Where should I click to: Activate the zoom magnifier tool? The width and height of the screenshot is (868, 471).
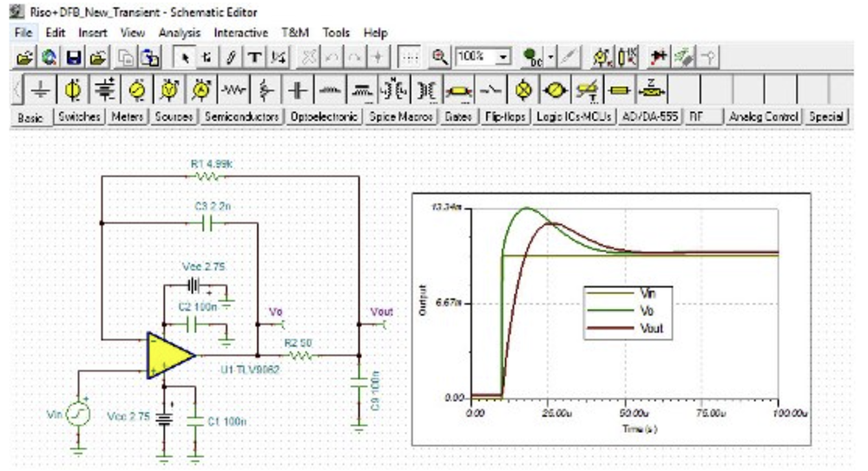(x=439, y=57)
